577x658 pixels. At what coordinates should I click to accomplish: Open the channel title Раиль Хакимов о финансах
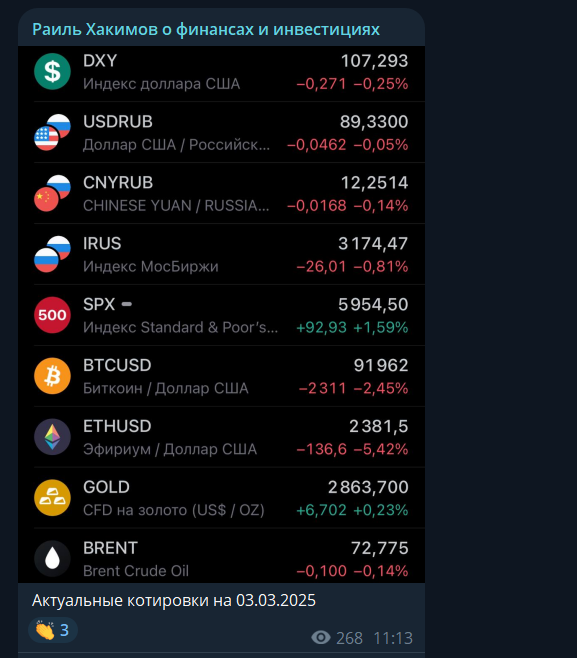(x=206, y=29)
